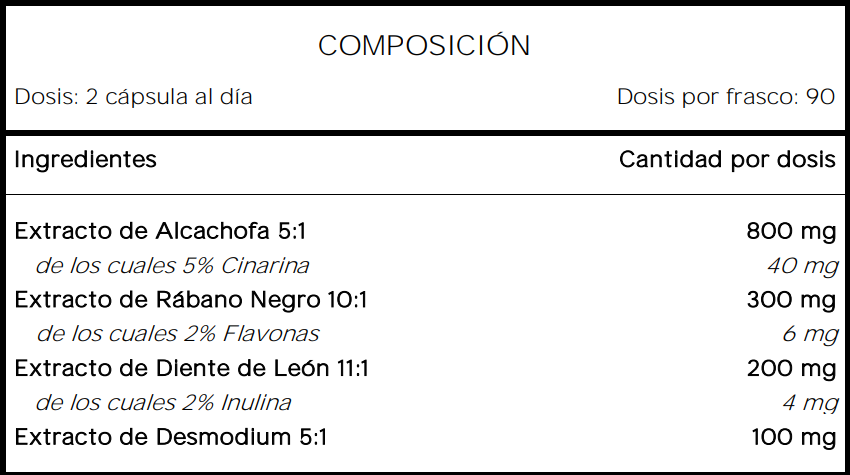Select the Extracto de Alcachofa 5:1 row
The height and width of the screenshot is (475, 850).
tap(160, 232)
